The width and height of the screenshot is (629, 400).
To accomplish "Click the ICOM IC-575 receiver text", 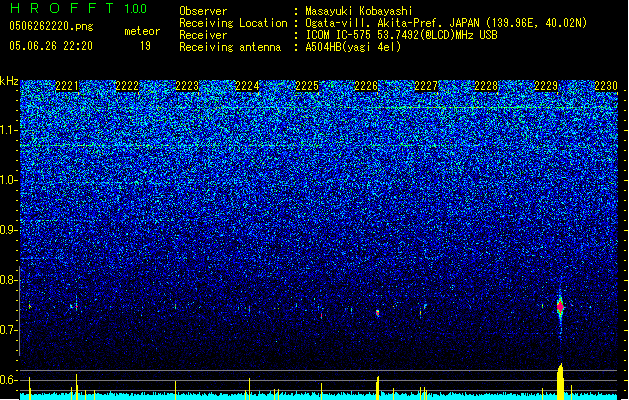I will coord(401,35).
